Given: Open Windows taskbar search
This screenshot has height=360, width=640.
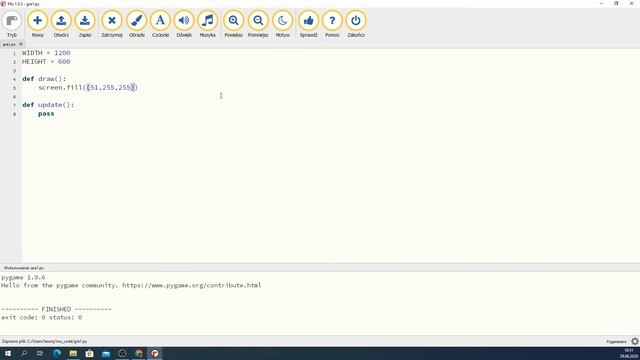Looking at the screenshot, I should (x=24, y=353).
